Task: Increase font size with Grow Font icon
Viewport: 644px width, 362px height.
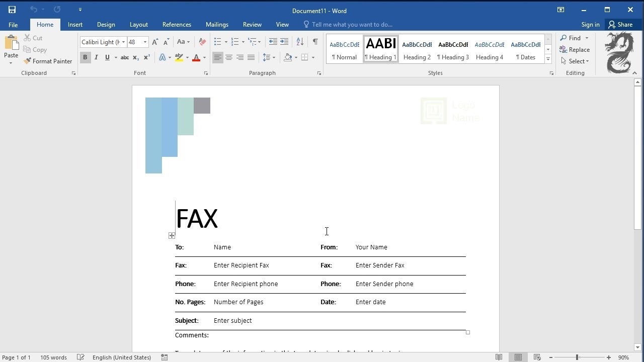Action: [155, 42]
